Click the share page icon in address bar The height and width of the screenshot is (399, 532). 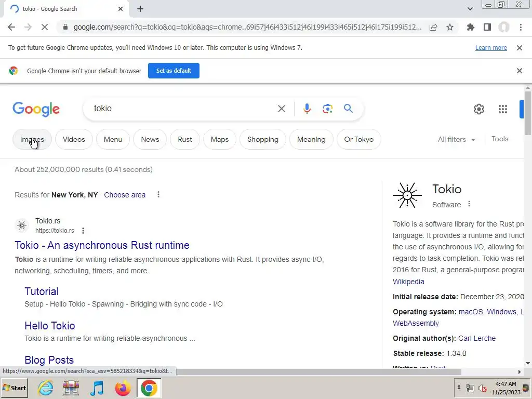point(433,27)
